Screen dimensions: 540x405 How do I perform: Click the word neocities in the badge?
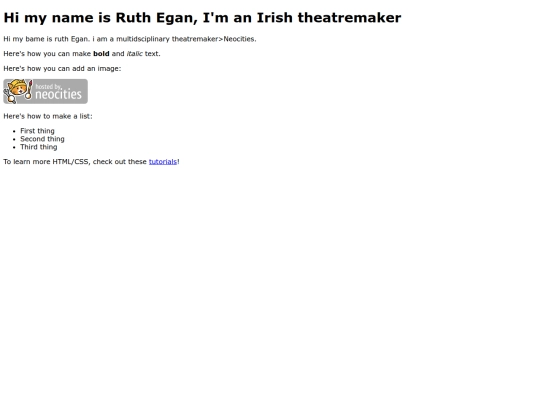tap(59, 94)
